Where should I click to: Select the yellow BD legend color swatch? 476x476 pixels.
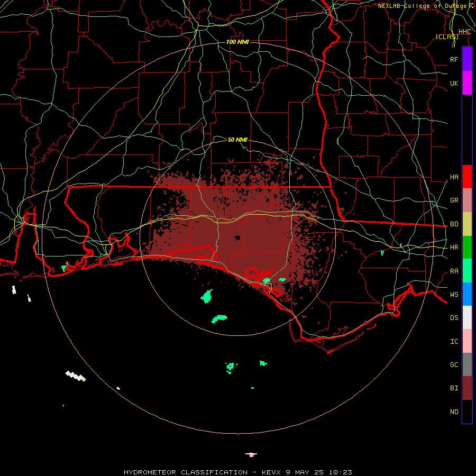(467, 224)
